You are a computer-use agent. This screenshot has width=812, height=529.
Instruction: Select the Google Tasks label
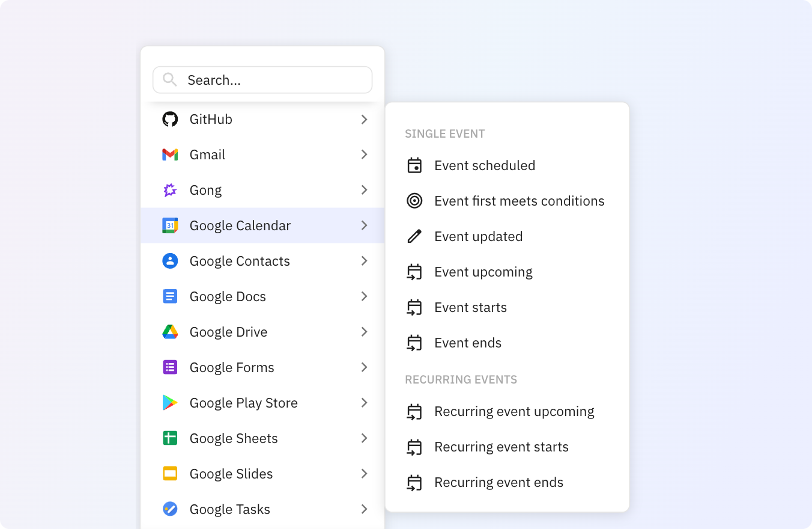pos(230,509)
